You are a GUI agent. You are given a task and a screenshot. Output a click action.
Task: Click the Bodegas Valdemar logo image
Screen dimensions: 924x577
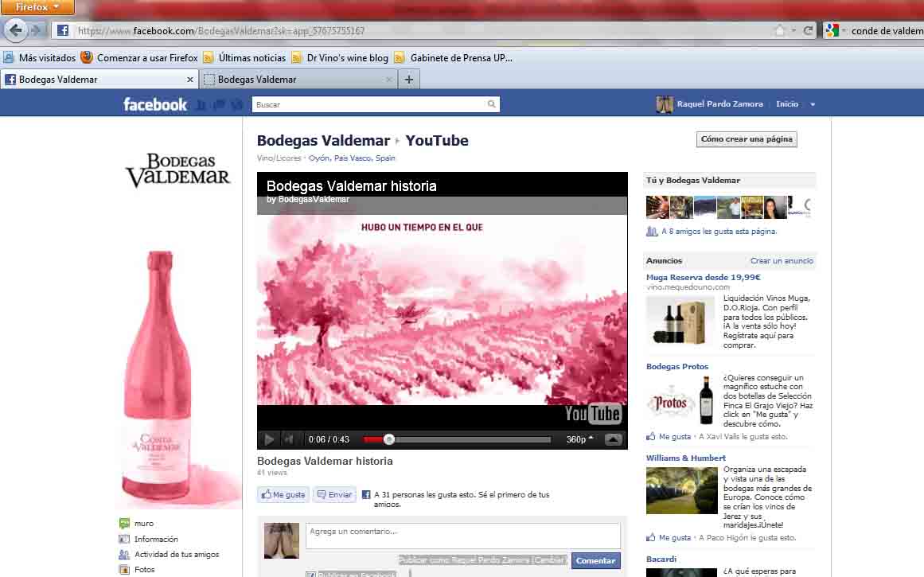coord(178,170)
